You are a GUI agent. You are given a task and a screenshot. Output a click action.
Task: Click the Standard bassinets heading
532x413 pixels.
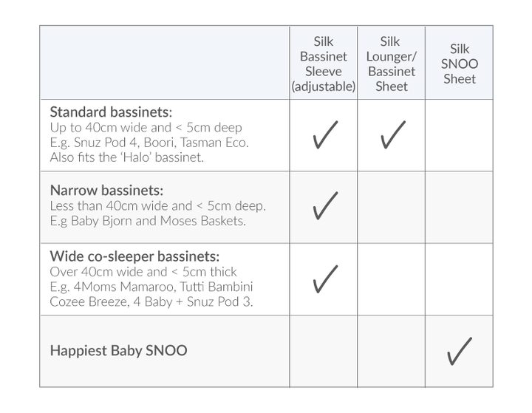[111, 112]
